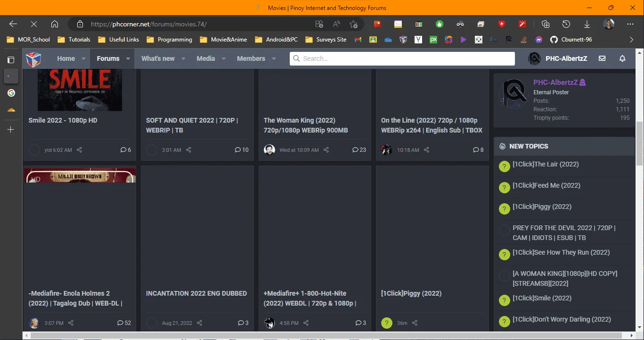The image size is (644, 340).
Task: Share The Woman King thread
Action: tap(326, 150)
